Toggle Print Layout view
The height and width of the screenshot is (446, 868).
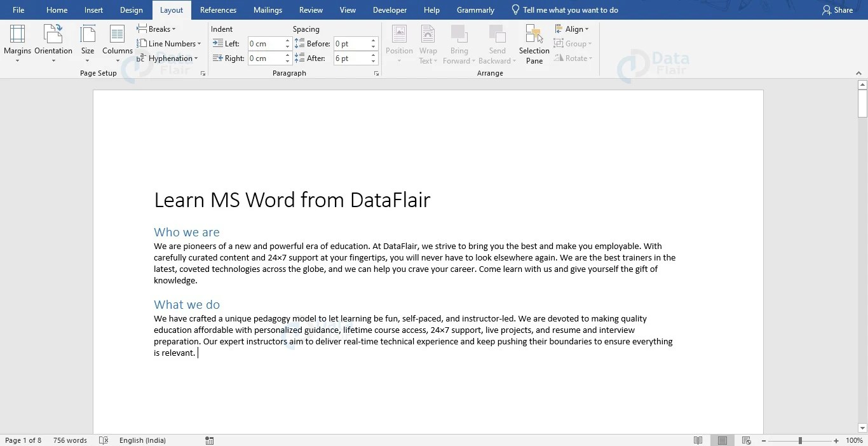pos(721,440)
